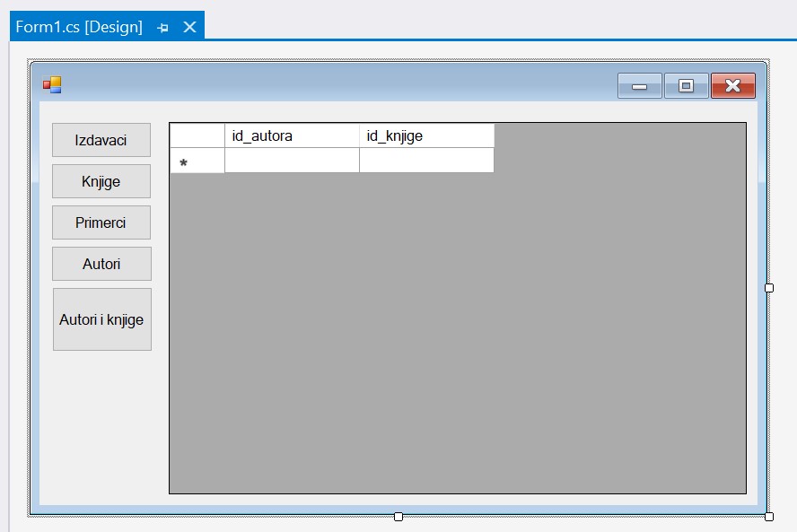Click the form's bottom-right resize handle
This screenshot has height=532, width=797.
tap(768, 516)
